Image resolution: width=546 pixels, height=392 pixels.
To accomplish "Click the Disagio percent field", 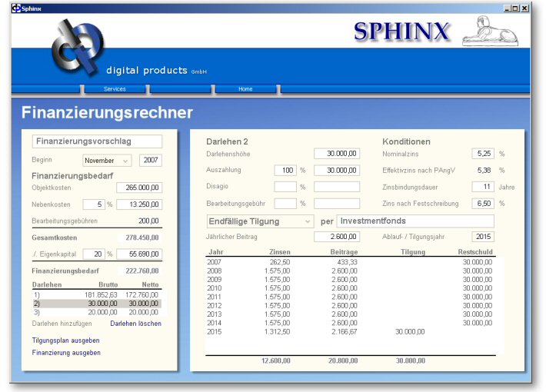I will click(x=285, y=187).
